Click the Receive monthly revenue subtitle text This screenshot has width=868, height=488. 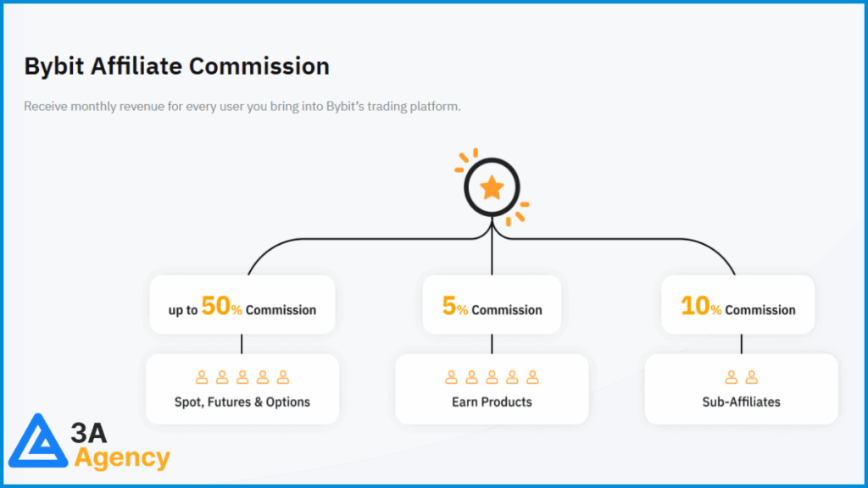pyautogui.click(x=242, y=106)
